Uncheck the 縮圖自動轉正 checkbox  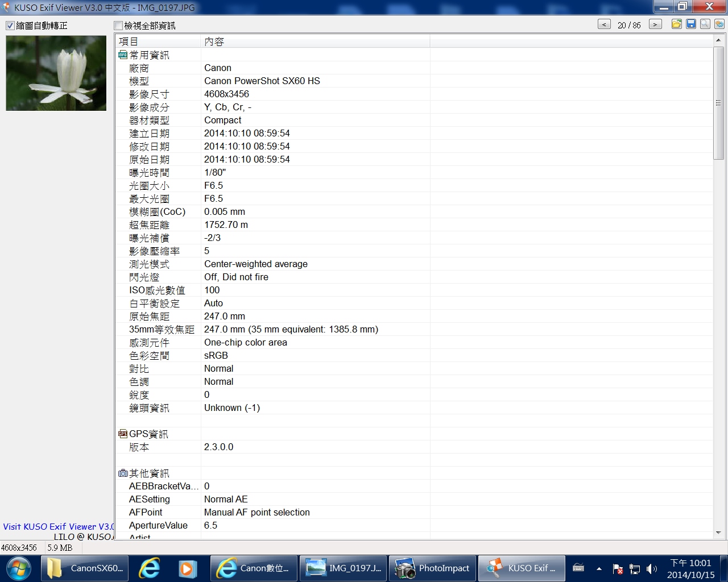coord(10,26)
